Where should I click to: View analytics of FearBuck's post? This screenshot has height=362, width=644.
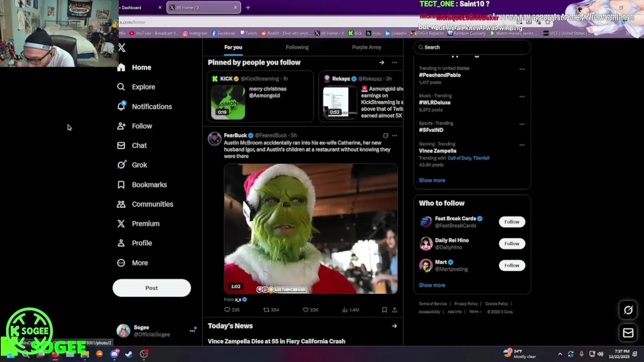pos(350,310)
